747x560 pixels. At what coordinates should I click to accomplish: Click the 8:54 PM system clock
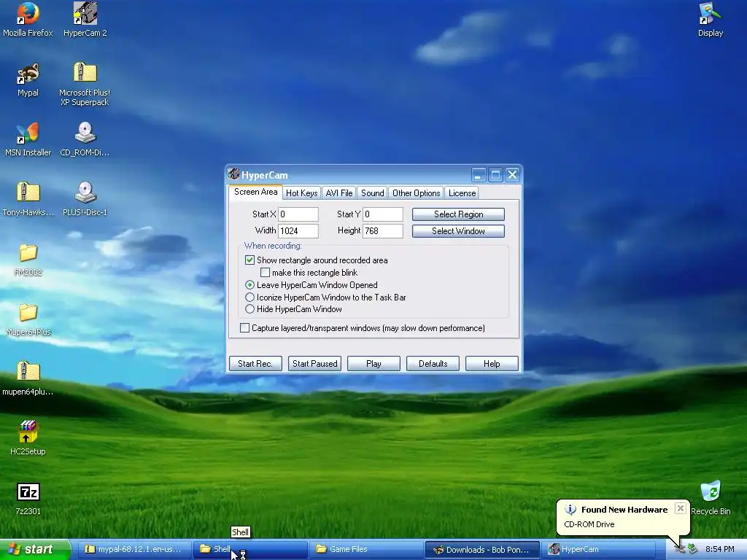(719, 550)
